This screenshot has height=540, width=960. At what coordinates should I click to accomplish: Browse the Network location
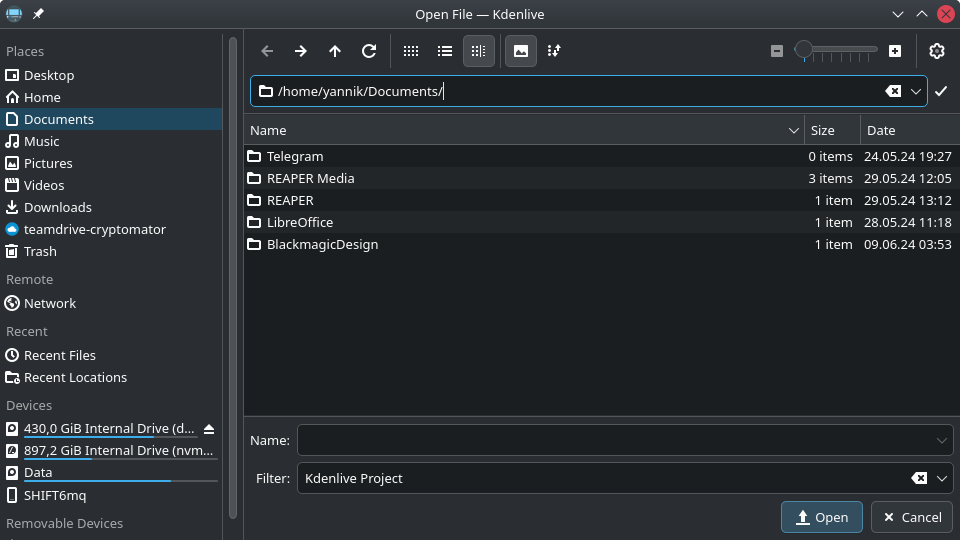coord(111,304)
